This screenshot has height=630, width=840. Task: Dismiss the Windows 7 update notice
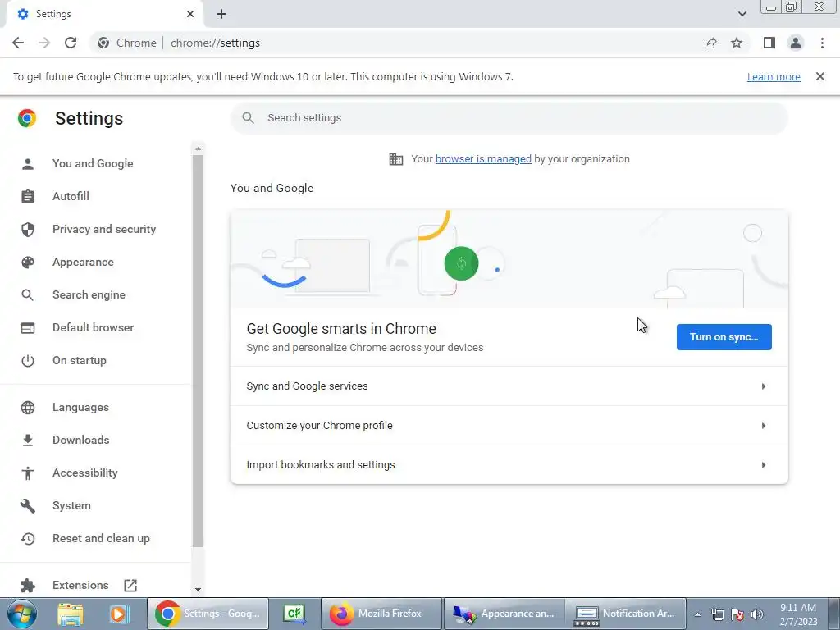pos(820,76)
